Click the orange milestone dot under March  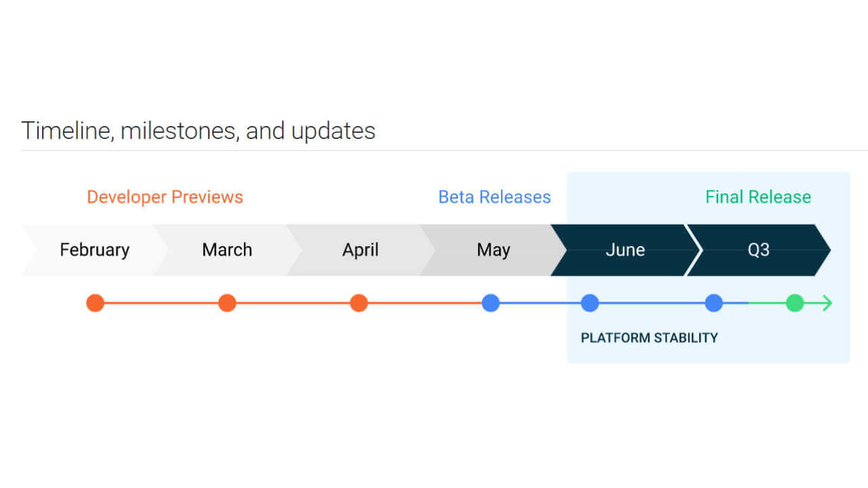[227, 303]
